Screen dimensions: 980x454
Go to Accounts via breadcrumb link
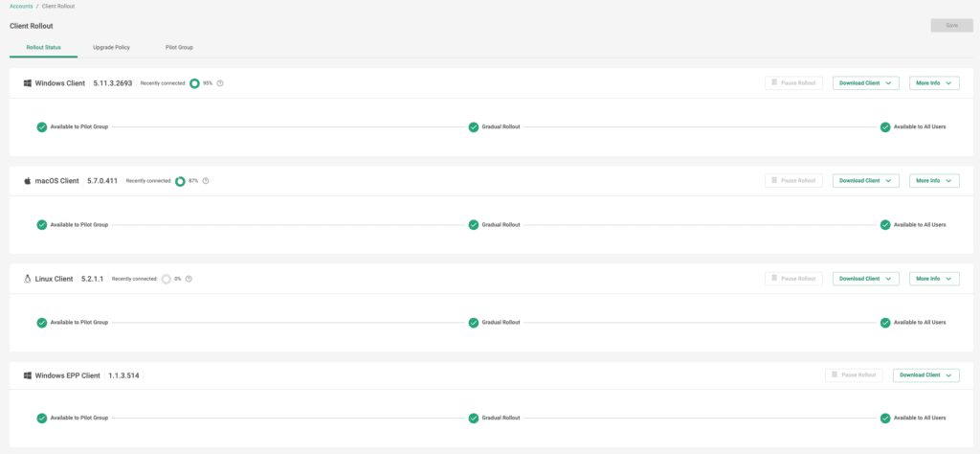[x=21, y=7]
